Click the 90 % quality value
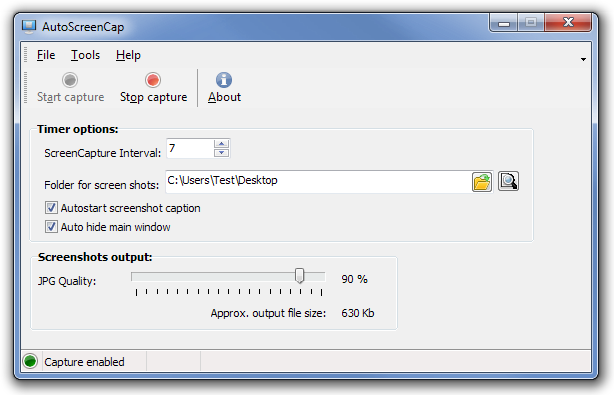 tap(354, 279)
